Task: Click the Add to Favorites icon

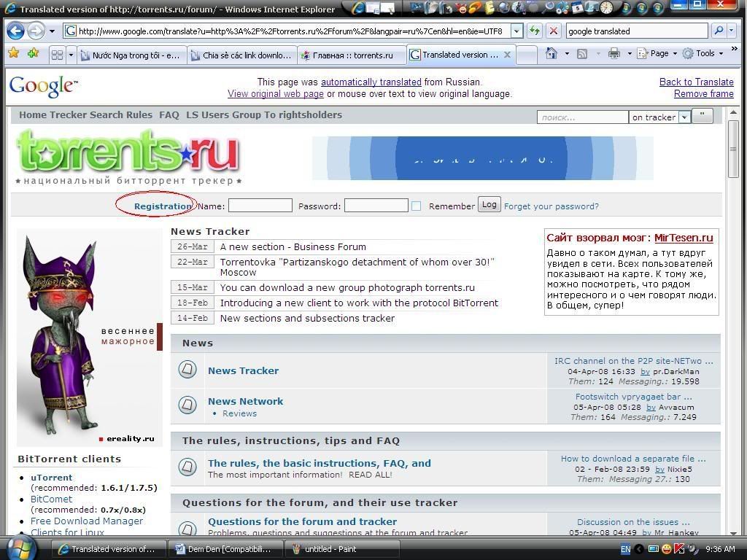Action: (33, 54)
